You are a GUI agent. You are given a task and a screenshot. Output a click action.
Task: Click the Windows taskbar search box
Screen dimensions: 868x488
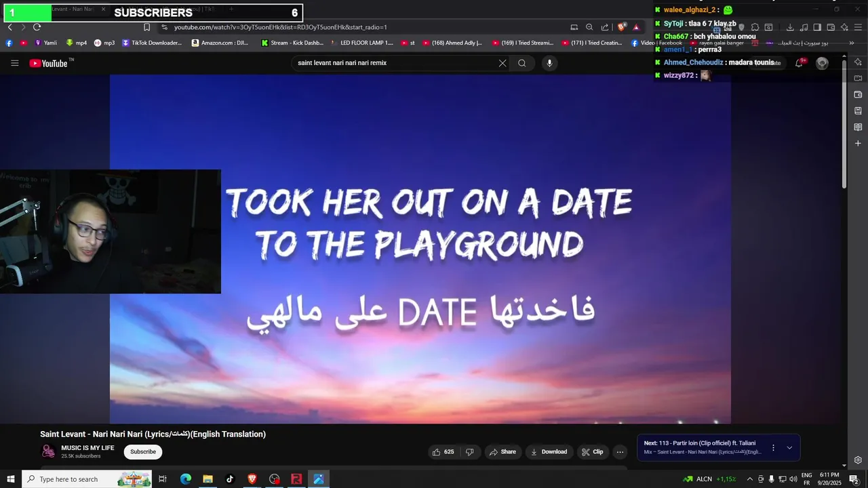pos(87,479)
